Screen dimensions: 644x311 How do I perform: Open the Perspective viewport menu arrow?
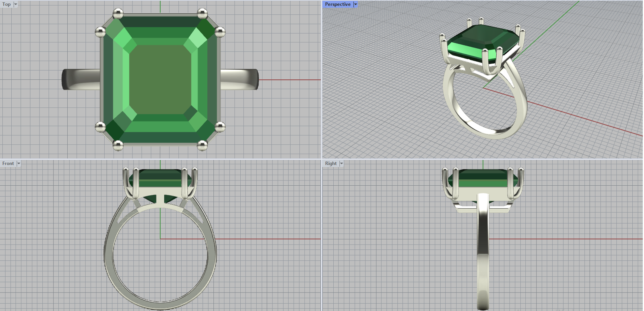355,4
